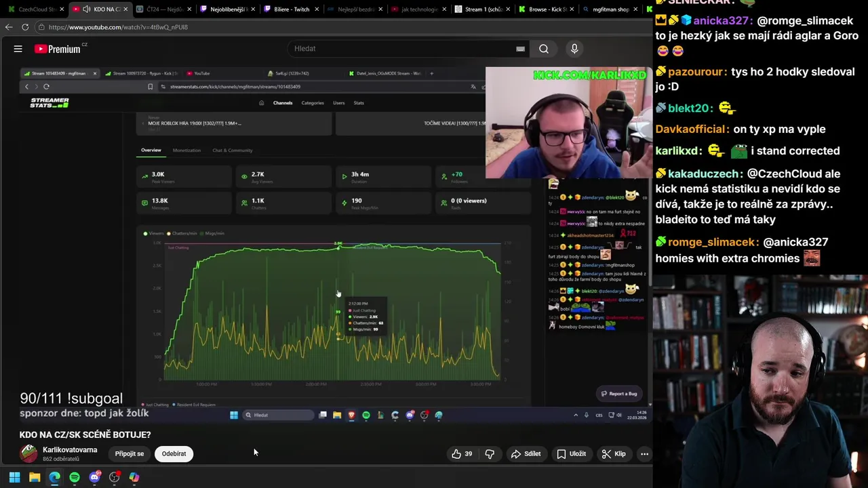
Task: Like the video with thumbs up
Action: click(x=462, y=454)
